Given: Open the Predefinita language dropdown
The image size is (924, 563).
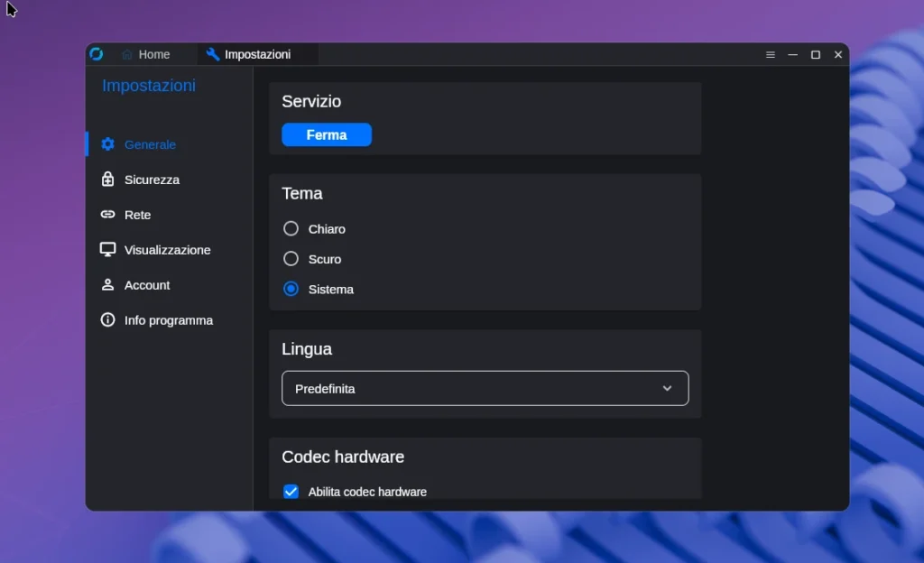Looking at the screenshot, I should pos(485,388).
